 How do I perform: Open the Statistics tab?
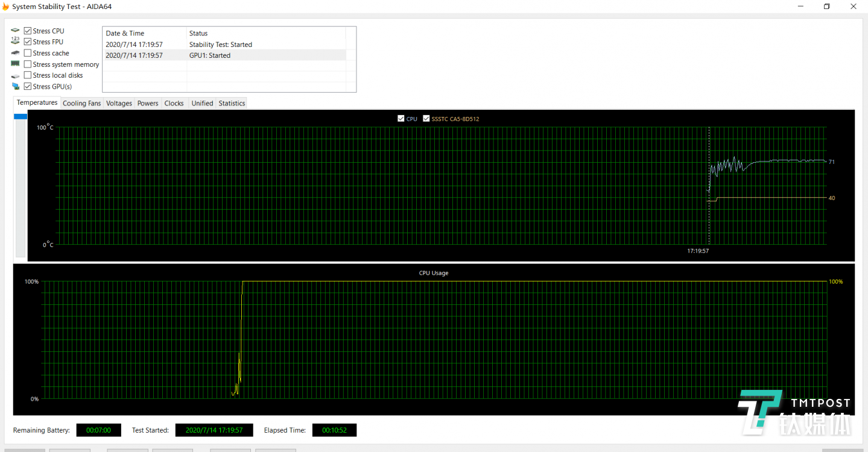[x=232, y=103]
